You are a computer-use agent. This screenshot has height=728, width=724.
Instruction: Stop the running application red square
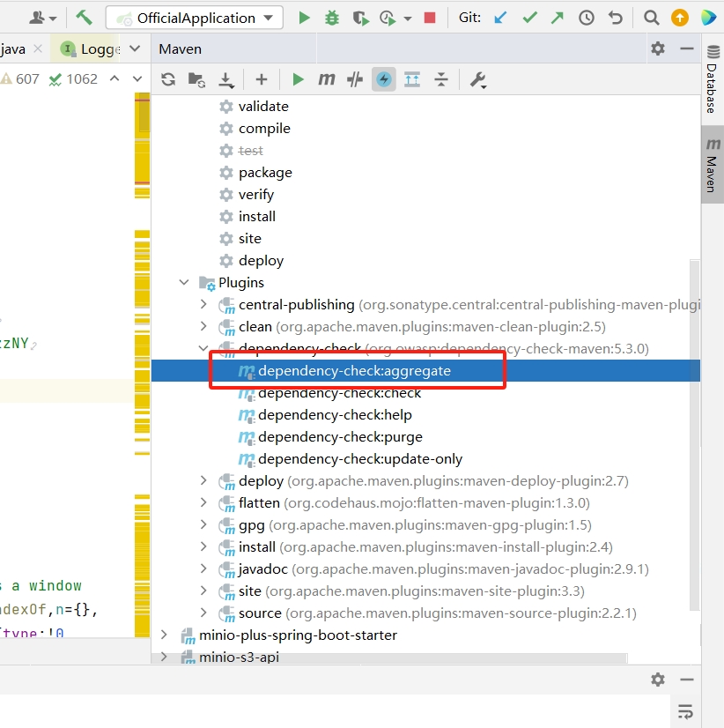pos(430,18)
